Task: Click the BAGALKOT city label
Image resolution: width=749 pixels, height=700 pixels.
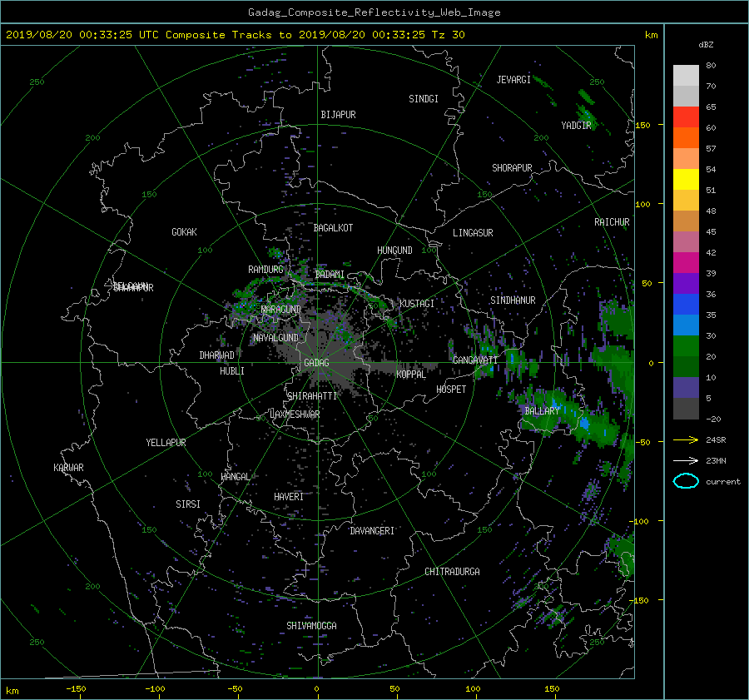Action: click(333, 228)
